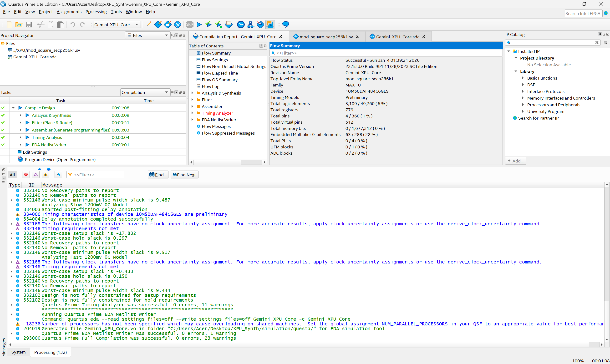Toggle critical warning messages filter
Screen dimensions: 610x364
[36, 175]
